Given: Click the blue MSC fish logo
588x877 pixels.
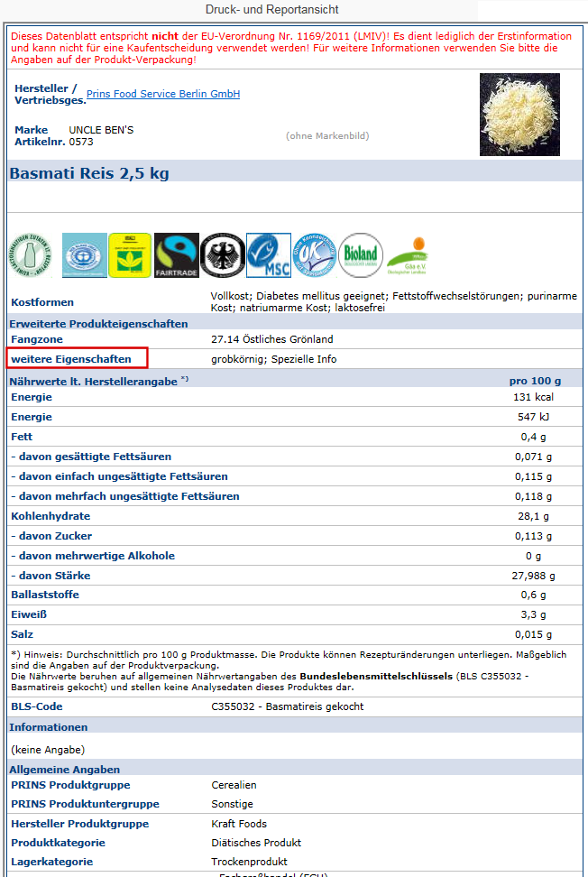Looking at the screenshot, I should 269,255.
